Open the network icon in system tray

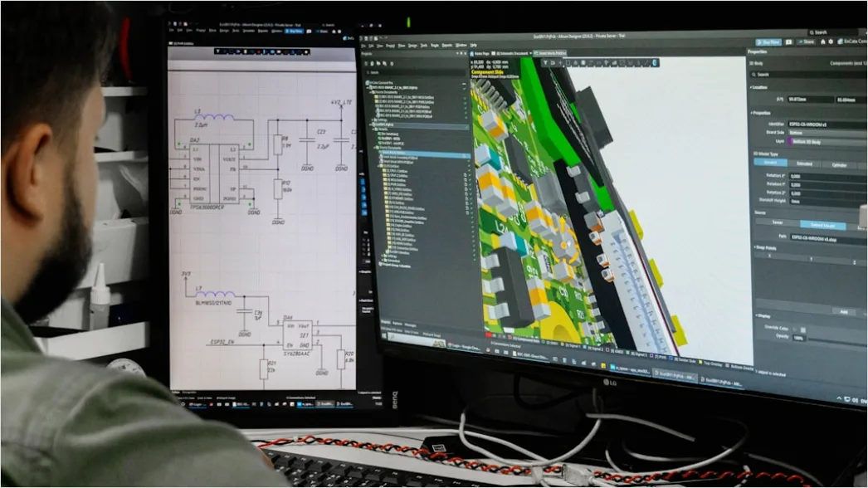[847, 399]
